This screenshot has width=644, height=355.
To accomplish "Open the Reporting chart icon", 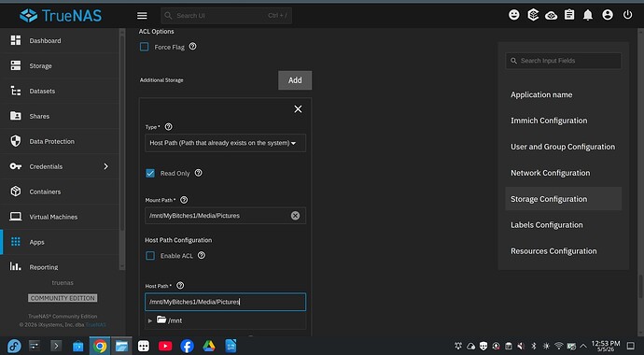I will pyautogui.click(x=16, y=266).
